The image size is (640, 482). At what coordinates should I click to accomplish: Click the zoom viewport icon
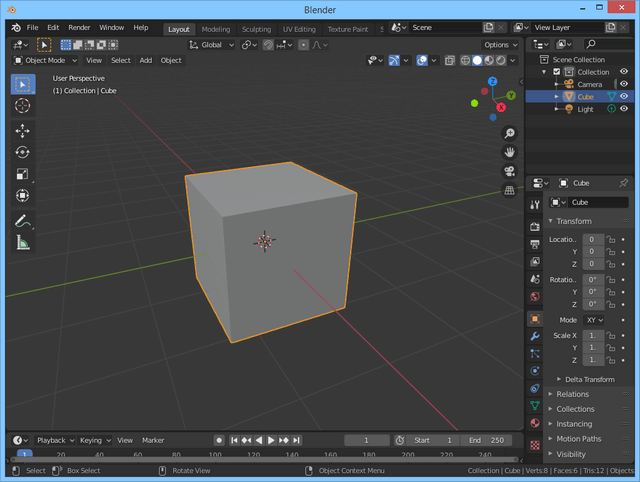point(509,133)
